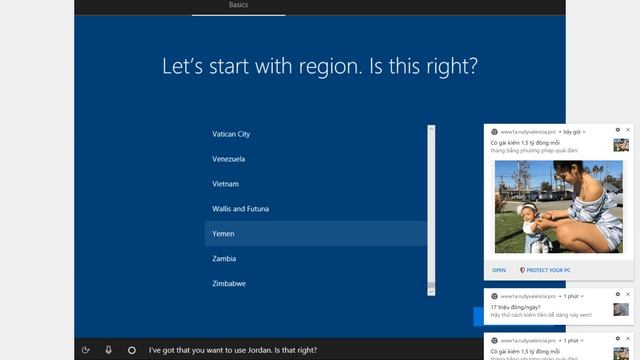Click OPEN on the top notification

[x=499, y=270]
